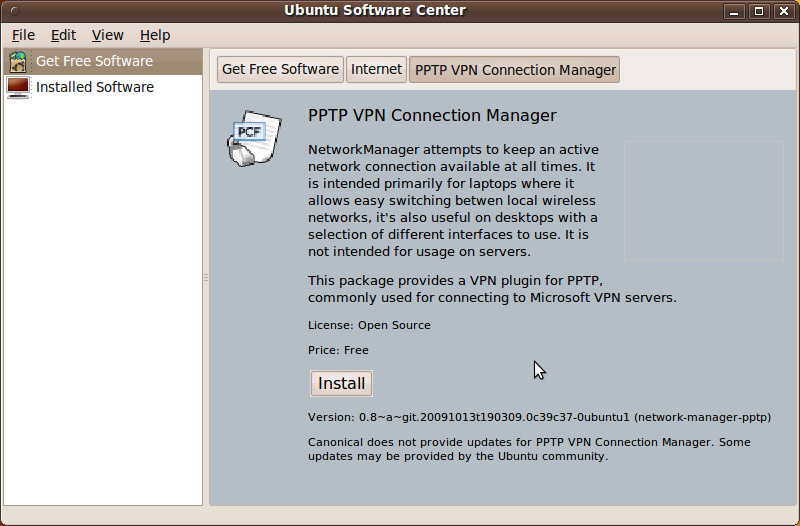Screen dimensions: 800x526
Task: Click the sidebar pane divider handle
Action: [x=206, y=278]
